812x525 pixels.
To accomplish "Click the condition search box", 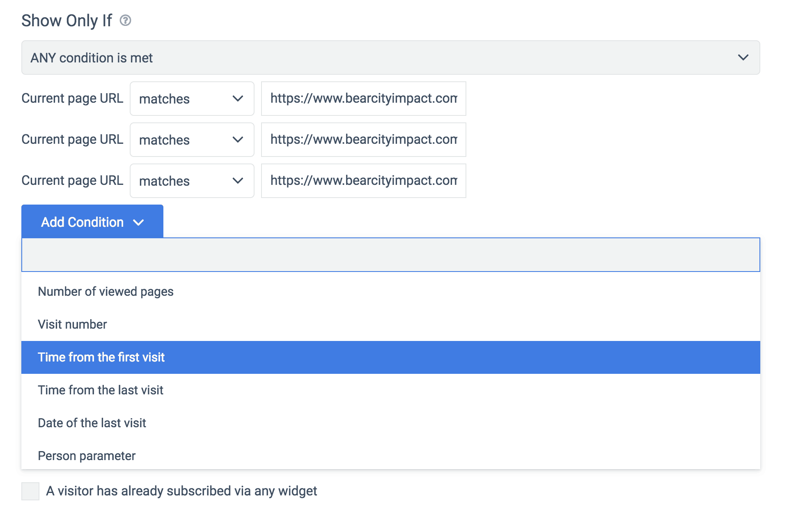I will [390, 255].
